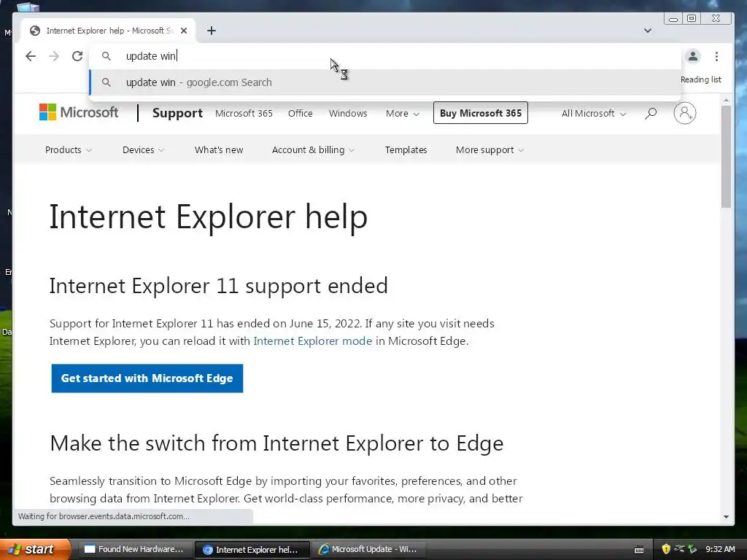Click Buy Microsoft 365 button
The width and height of the screenshot is (747, 560).
tap(480, 113)
